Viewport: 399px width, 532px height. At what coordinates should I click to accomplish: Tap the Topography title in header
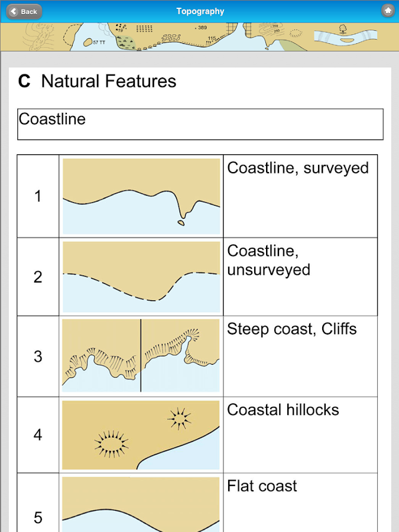click(200, 11)
